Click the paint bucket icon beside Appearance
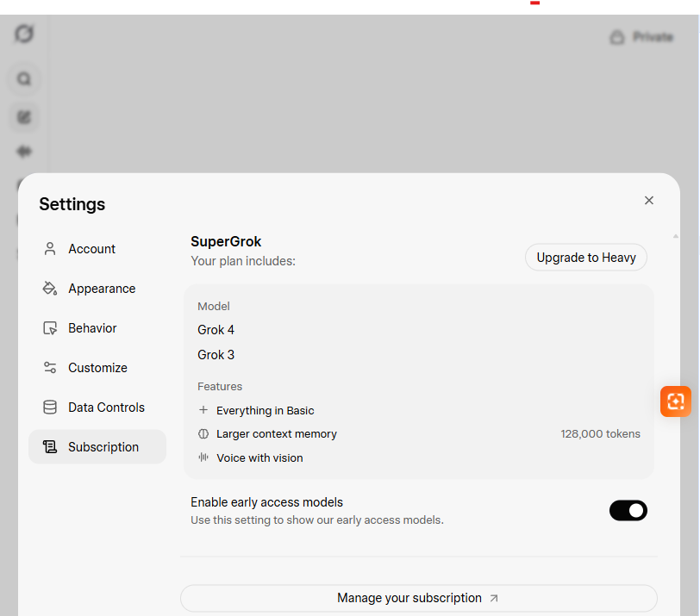Viewport: 700px width, 616px height. pyautogui.click(x=50, y=289)
